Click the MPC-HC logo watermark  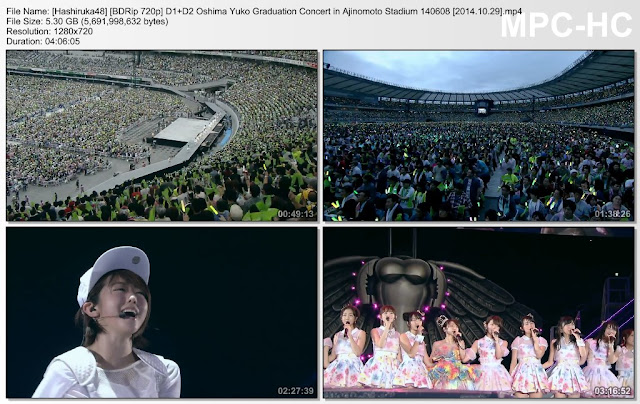pyautogui.click(x=567, y=25)
